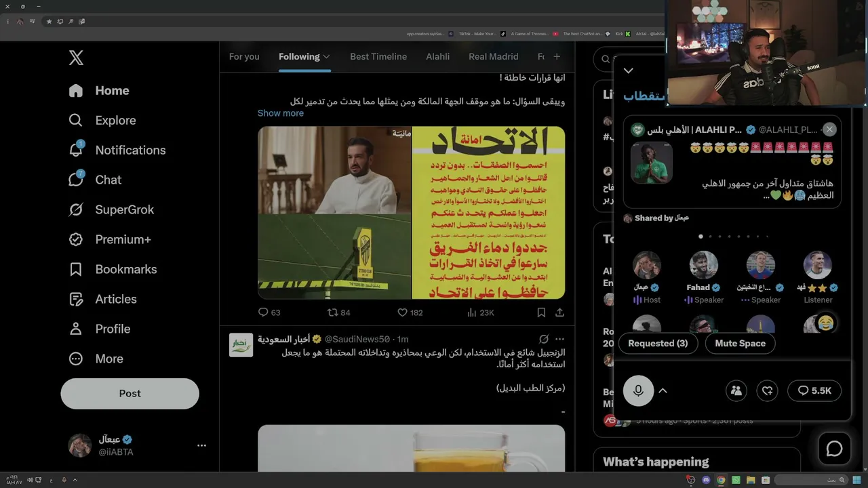Click the Space heart reaction icon
Screen dimensions: 868x488
click(x=767, y=390)
